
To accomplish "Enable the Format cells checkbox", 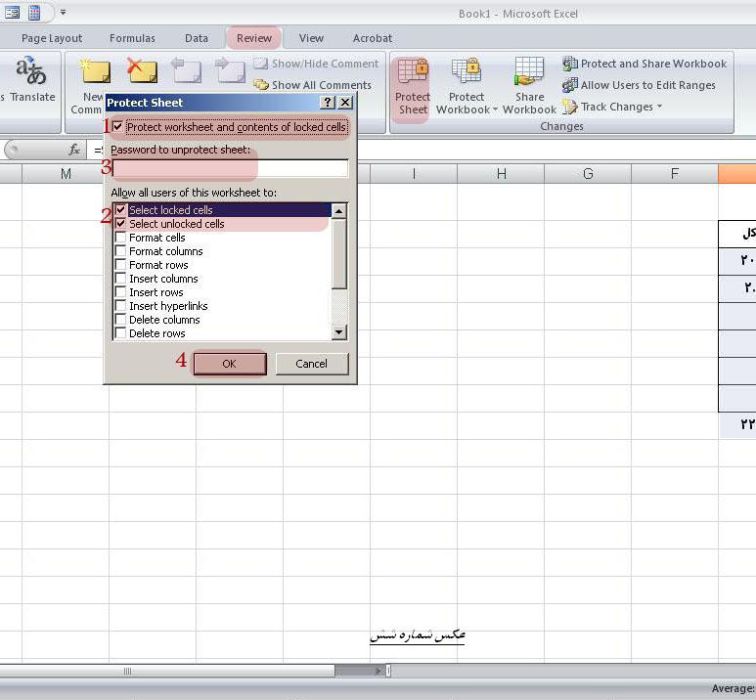I will tap(120, 238).
